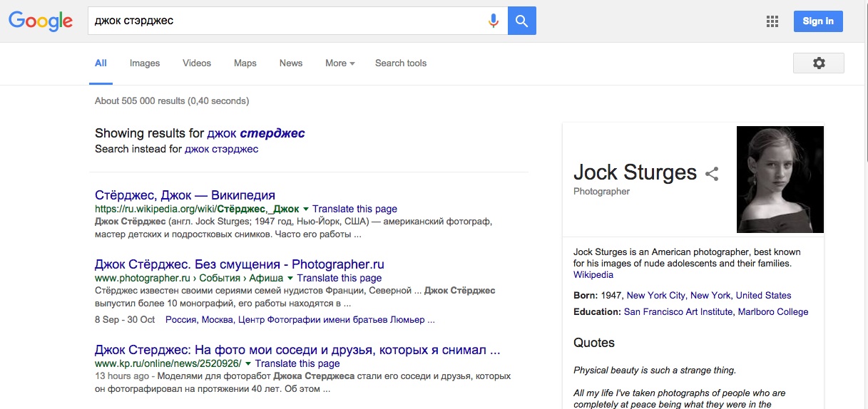Image resolution: width=868 pixels, height=409 pixels.
Task: Click the blue magnifier search button
Action: pyautogui.click(x=522, y=21)
